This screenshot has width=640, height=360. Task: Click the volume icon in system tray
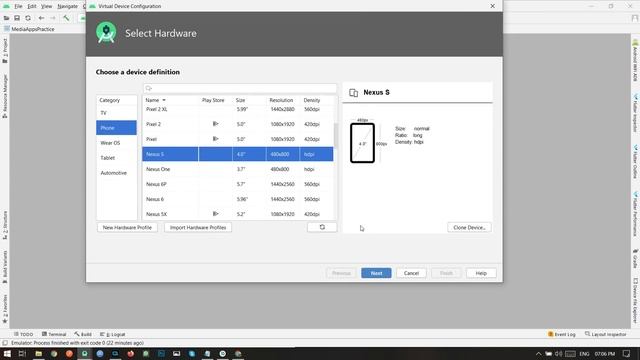558,353
